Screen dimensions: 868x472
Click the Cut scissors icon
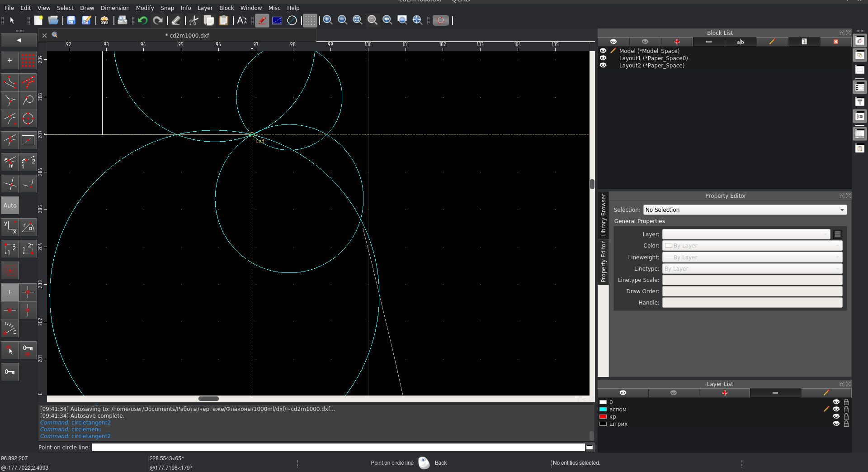(x=194, y=20)
